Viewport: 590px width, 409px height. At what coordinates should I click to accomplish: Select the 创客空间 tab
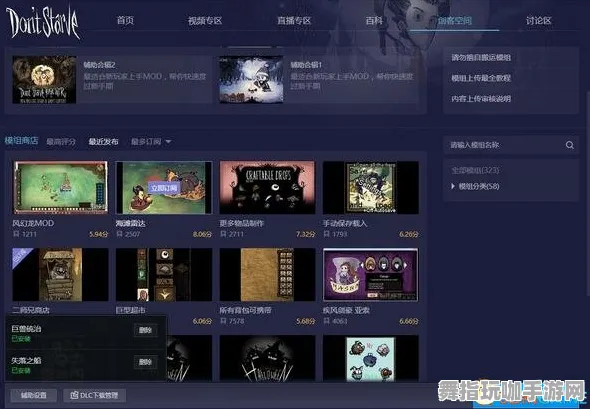click(x=455, y=20)
